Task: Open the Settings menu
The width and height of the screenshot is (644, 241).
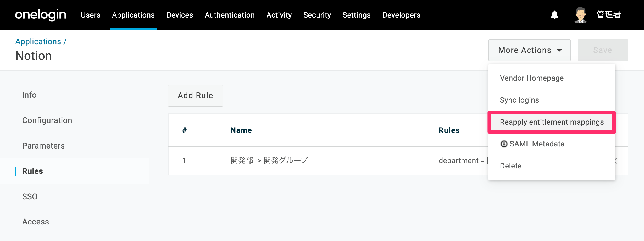Action: pyautogui.click(x=357, y=15)
